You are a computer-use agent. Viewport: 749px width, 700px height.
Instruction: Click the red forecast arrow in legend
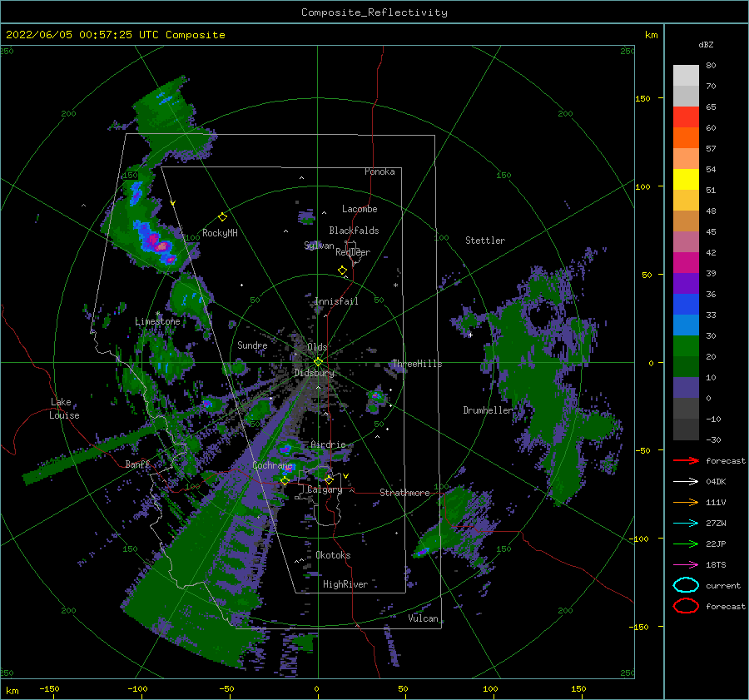686,460
